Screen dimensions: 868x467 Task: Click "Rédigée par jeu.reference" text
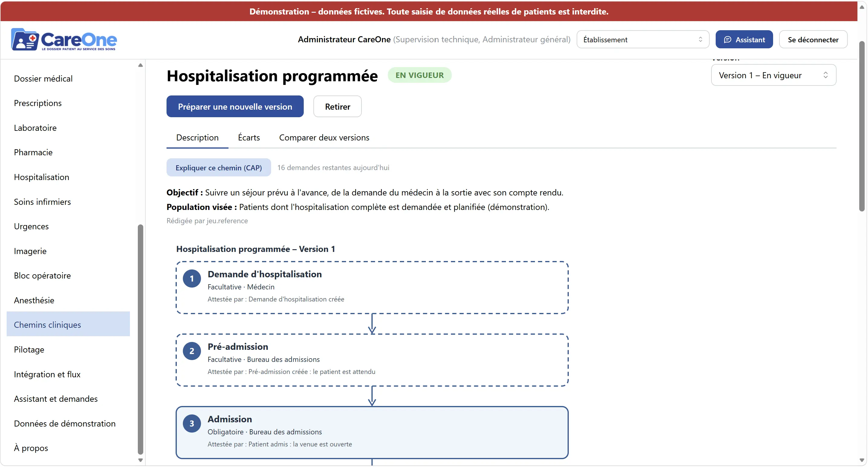207,221
